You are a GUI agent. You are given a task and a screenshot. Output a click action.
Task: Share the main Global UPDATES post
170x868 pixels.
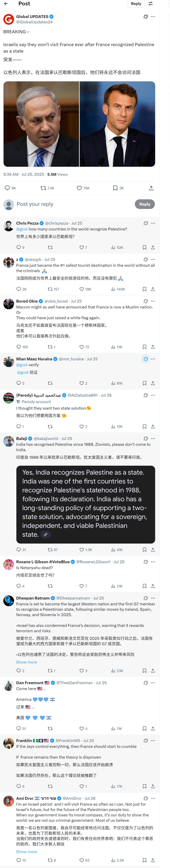click(151, 188)
